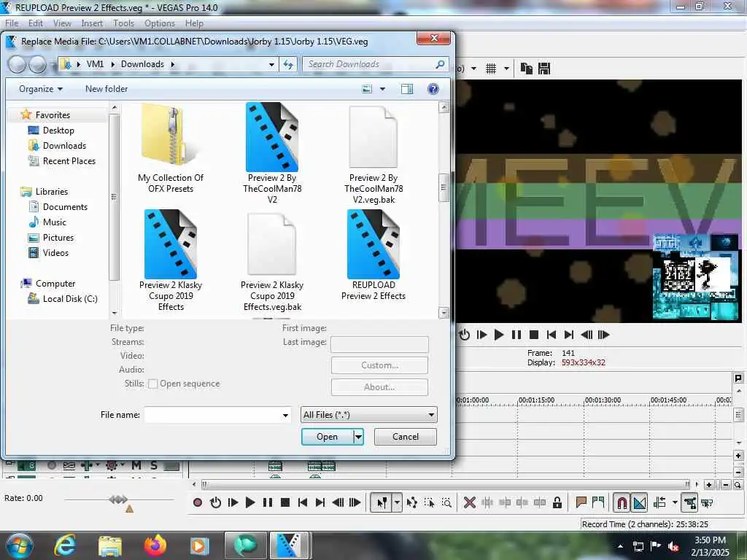Pause playback from the timeline transport bar
The image size is (747, 560).
pos(268,502)
